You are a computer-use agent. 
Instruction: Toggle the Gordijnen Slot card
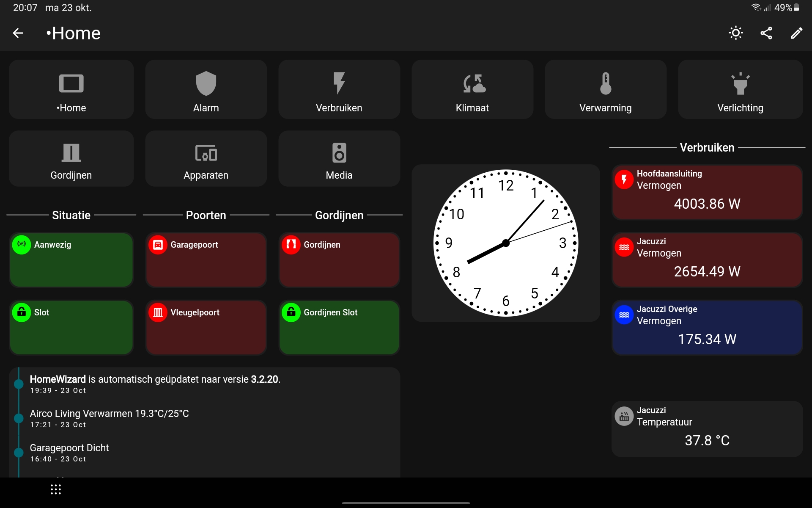[339, 328]
